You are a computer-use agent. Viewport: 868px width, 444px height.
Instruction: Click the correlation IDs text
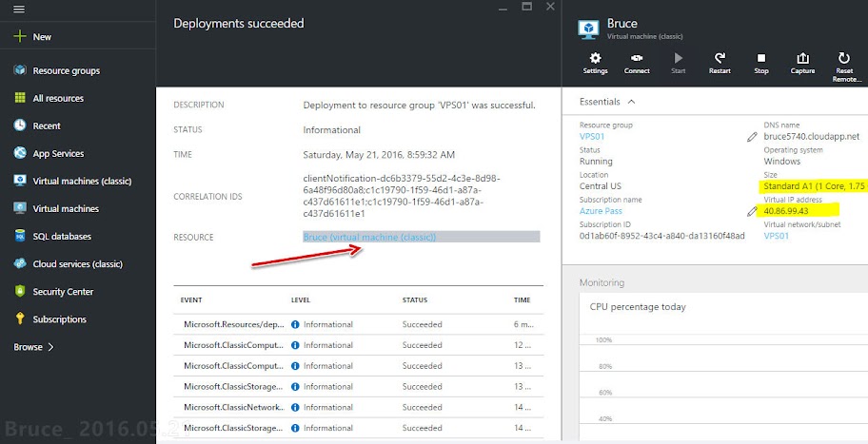(402, 196)
